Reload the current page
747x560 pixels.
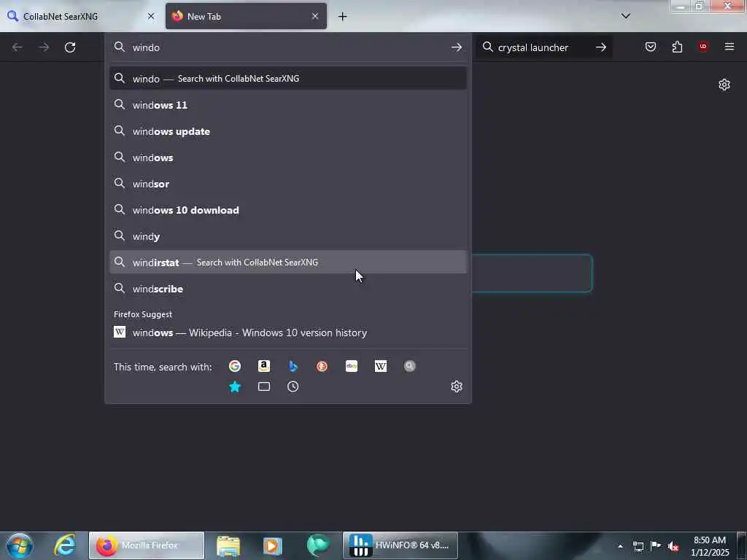click(x=70, y=47)
